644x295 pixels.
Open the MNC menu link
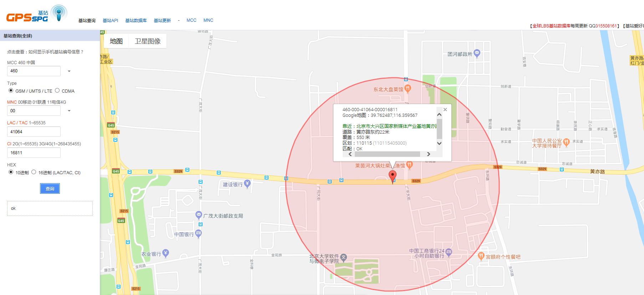tap(208, 20)
